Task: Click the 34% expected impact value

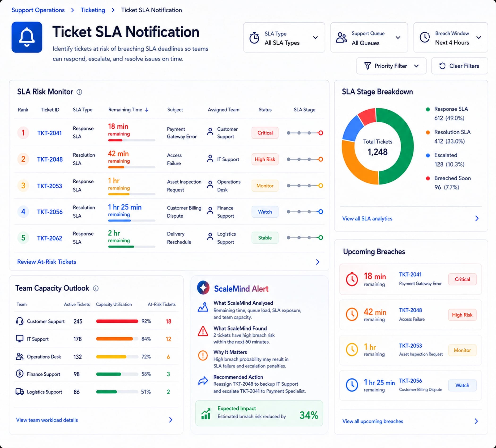Action: click(x=309, y=415)
